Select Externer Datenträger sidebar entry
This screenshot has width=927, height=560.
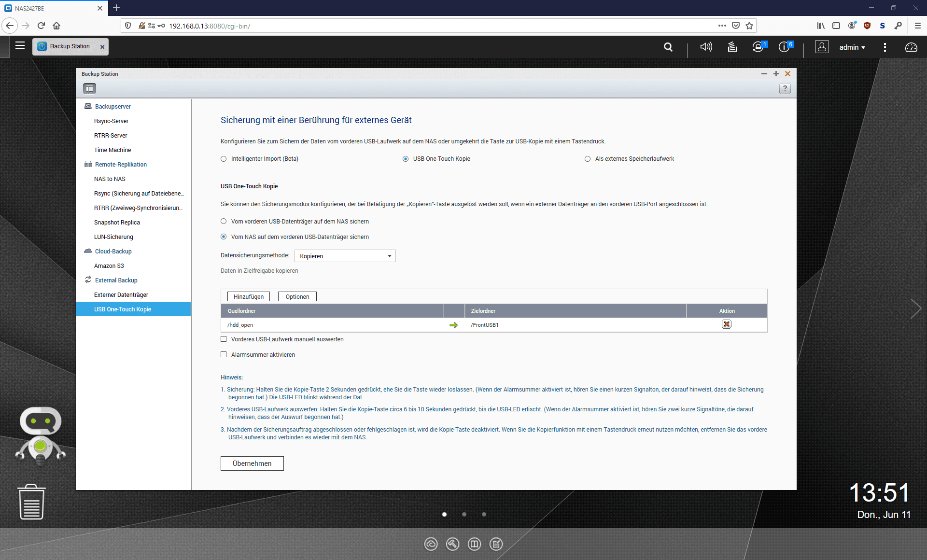pyautogui.click(x=121, y=295)
